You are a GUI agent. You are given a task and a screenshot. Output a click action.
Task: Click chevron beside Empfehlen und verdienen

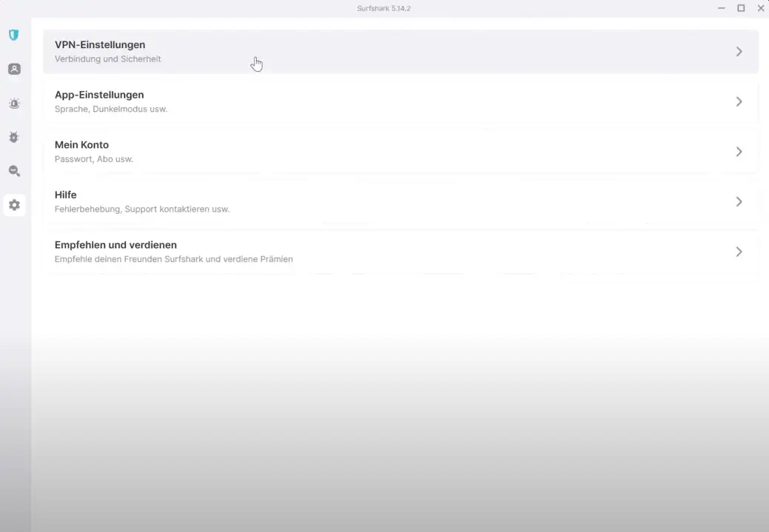(x=739, y=252)
